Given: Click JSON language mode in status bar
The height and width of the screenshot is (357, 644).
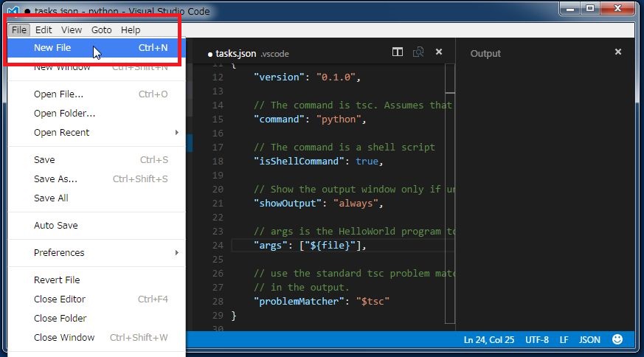Looking at the screenshot, I should [x=589, y=340].
